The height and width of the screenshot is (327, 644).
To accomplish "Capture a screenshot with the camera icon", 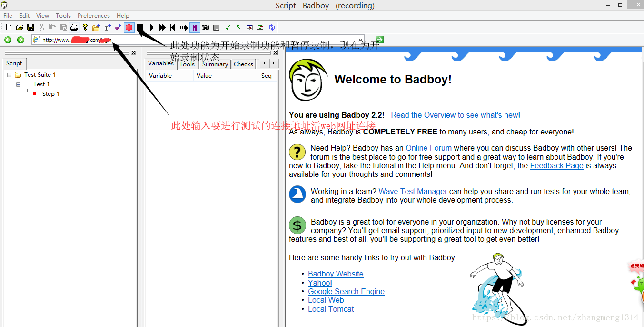I will pyautogui.click(x=205, y=28).
